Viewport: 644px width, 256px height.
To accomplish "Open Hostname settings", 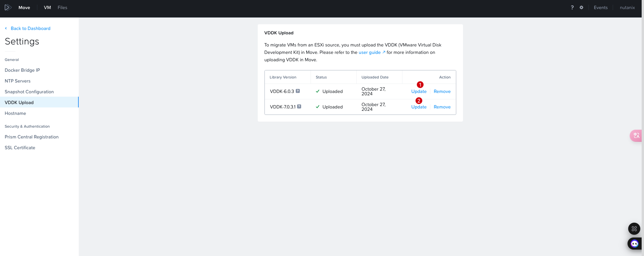I will pyautogui.click(x=15, y=113).
